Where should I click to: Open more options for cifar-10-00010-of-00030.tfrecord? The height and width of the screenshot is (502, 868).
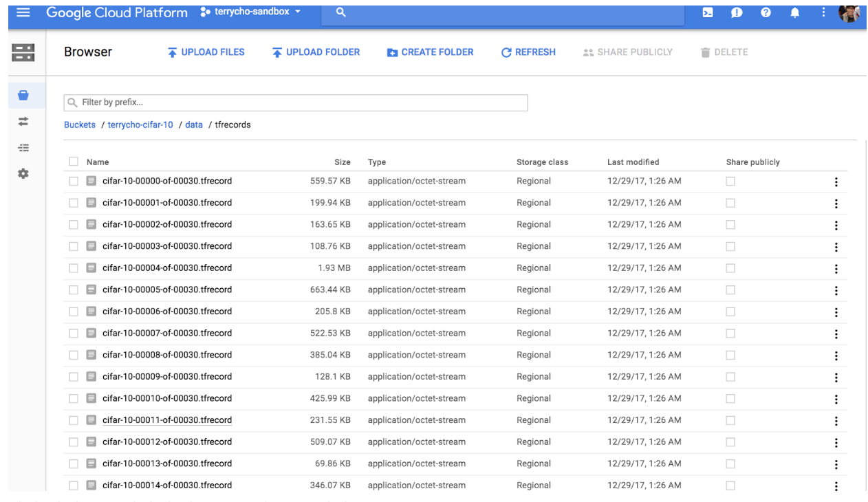click(836, 399)
